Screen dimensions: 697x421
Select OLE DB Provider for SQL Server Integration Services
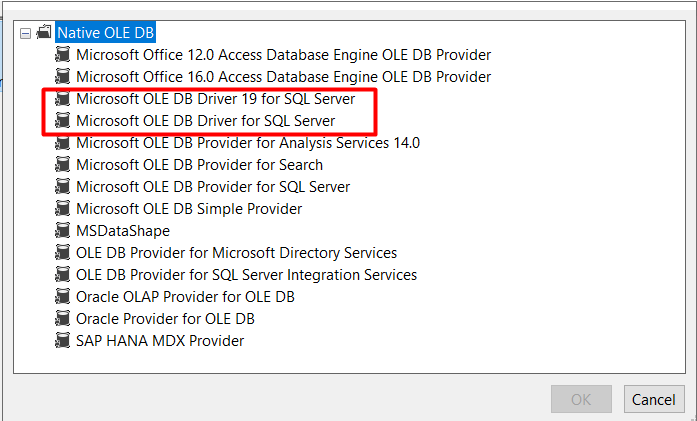[246, 275]
